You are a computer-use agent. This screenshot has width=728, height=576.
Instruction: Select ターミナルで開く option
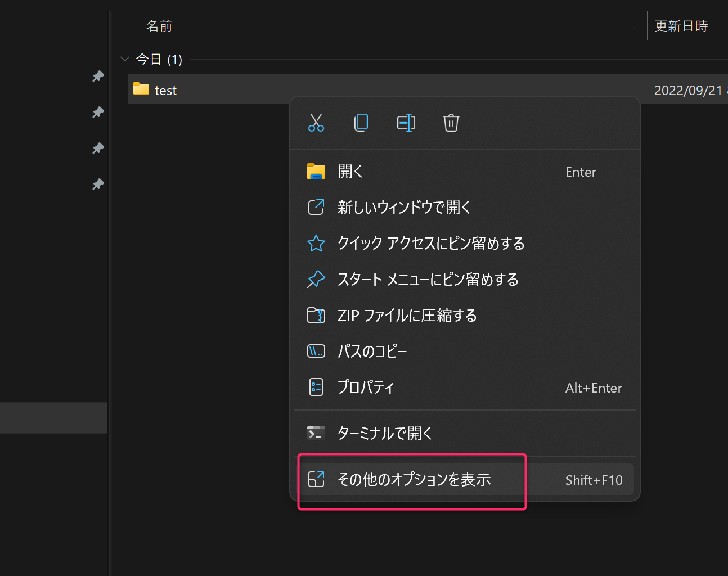coord(385,433)
